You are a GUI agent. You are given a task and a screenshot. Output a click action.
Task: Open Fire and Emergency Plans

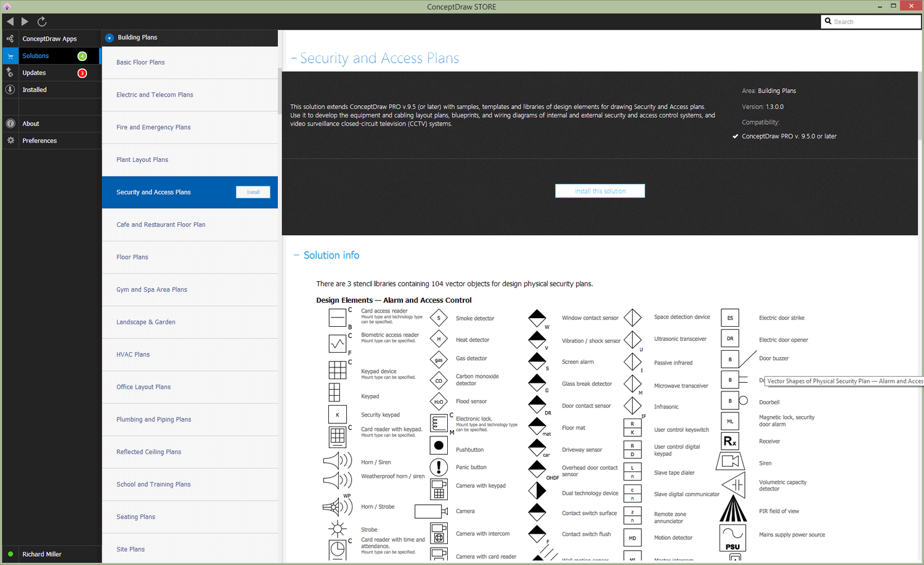point(190,127)
